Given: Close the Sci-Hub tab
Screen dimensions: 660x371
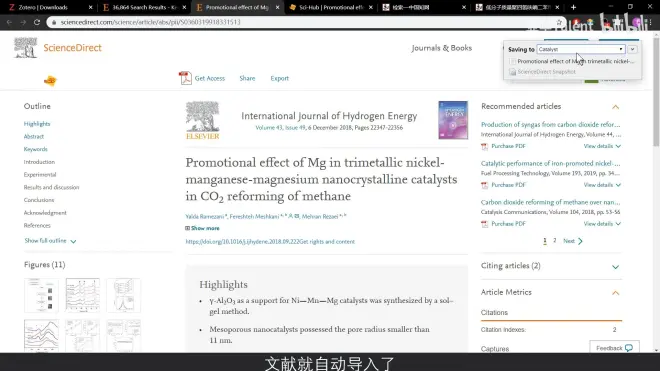Looking at the screenshot, I should click(370, 7).
